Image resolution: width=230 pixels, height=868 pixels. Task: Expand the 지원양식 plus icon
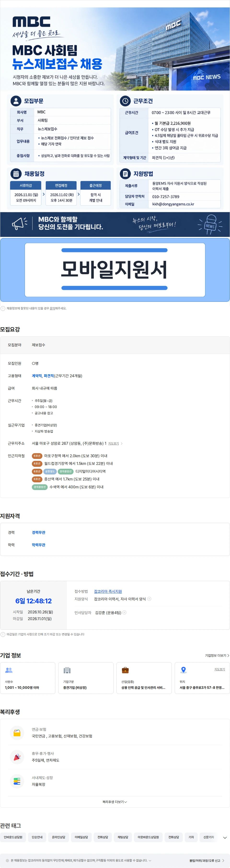149,599
